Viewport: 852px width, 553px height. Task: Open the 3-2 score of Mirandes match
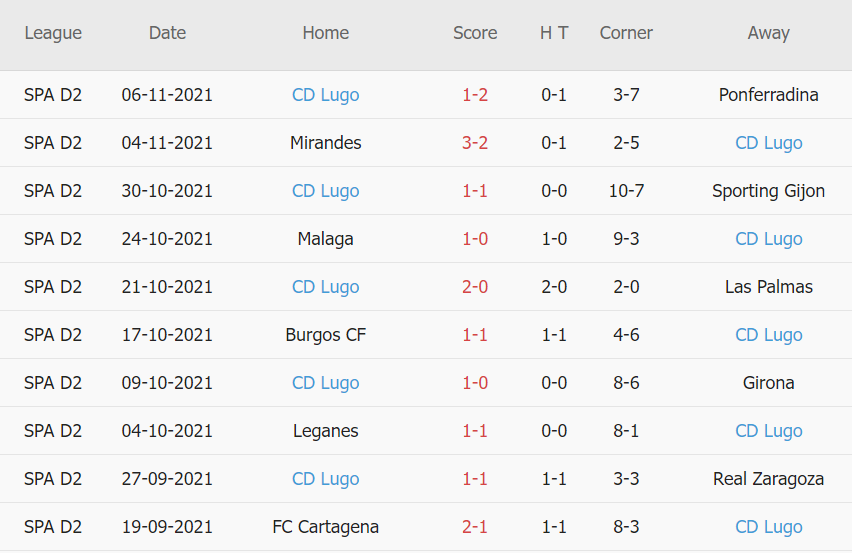pyautogui.click(x=475, y=143)
